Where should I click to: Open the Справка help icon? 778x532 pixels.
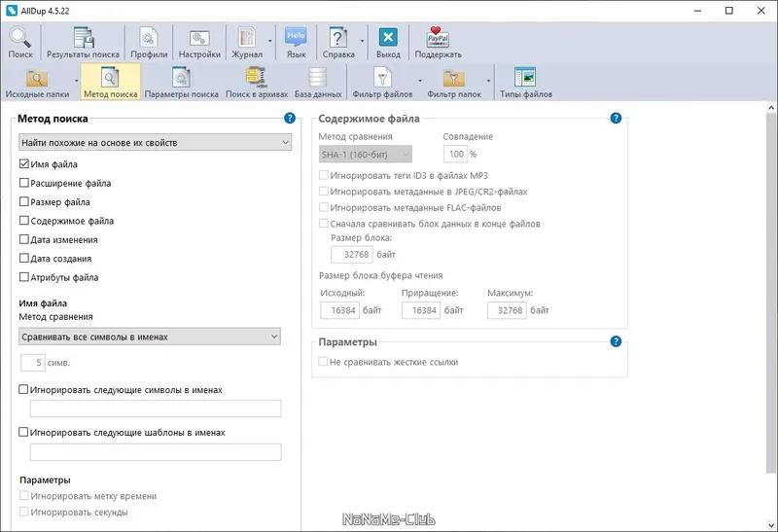(x=338, y=43)
